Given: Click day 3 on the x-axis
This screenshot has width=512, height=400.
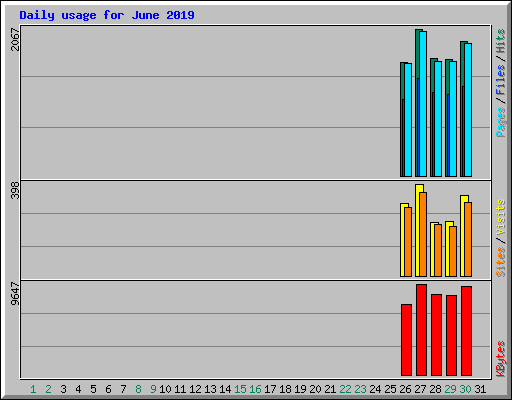Looking at the screenshot, I should pos(63,389).
